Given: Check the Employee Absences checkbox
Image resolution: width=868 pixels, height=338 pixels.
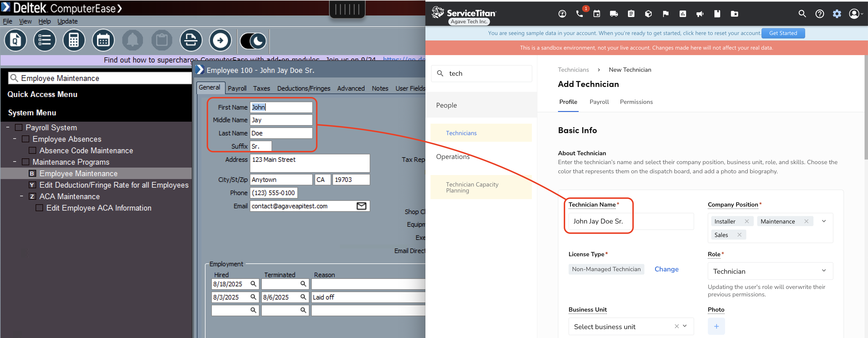Looking at the screenshot, I should click(26, 139).
